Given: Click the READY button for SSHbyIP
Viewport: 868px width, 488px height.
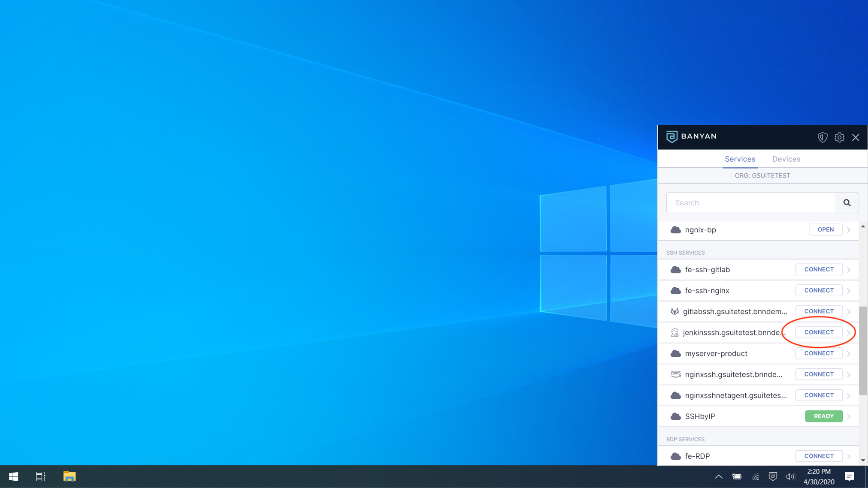Looking at the screenshot, I should (x=824, y=416).
